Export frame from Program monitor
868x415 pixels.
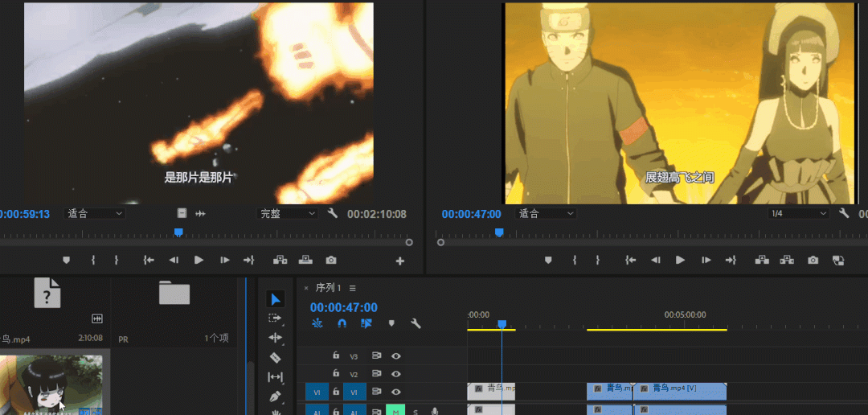813,260
